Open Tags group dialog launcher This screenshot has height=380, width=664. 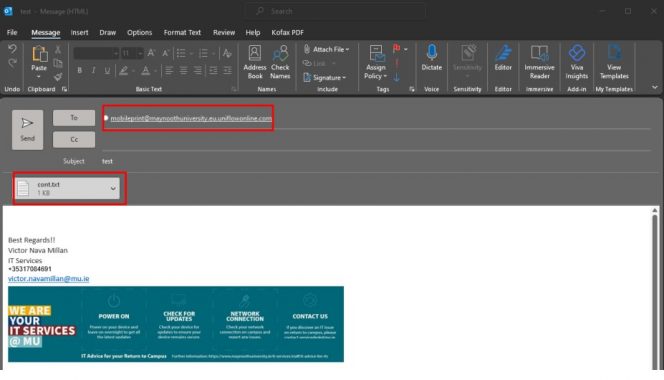(412, 89)
